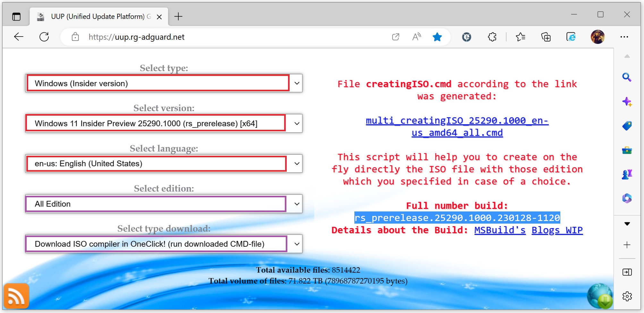
Task: Open sidebar Games chess icon
Action: (627, 174)
